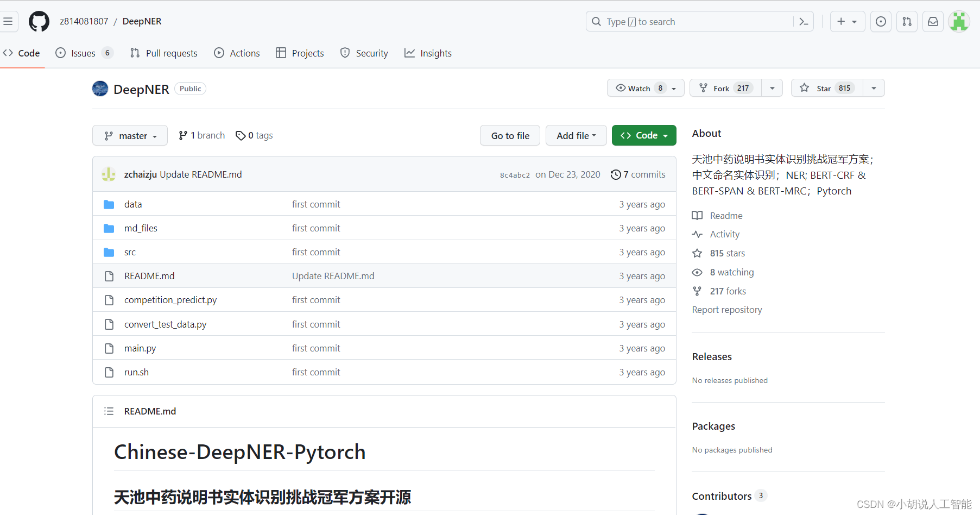Image resolution: width=980 pixels, height=515 pixels.
Task: Open the hamburger navigation menu
Action: click(x=8, y=22)
